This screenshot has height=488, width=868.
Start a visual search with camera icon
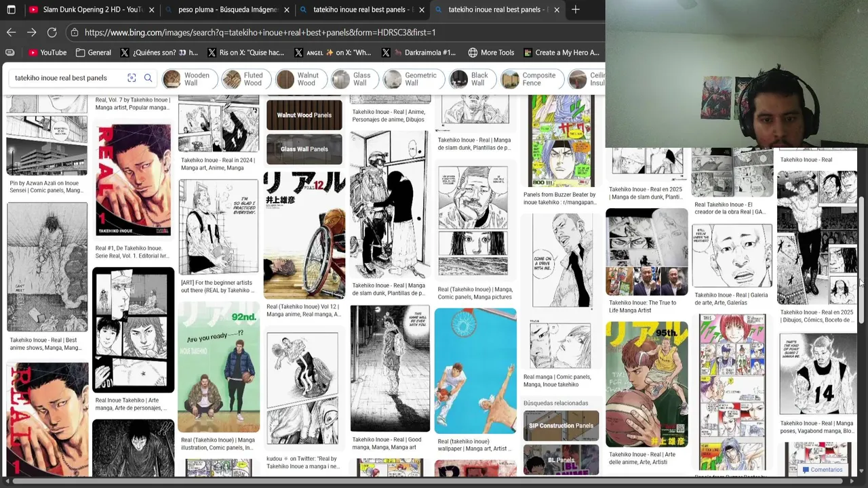tap(132, 78)
